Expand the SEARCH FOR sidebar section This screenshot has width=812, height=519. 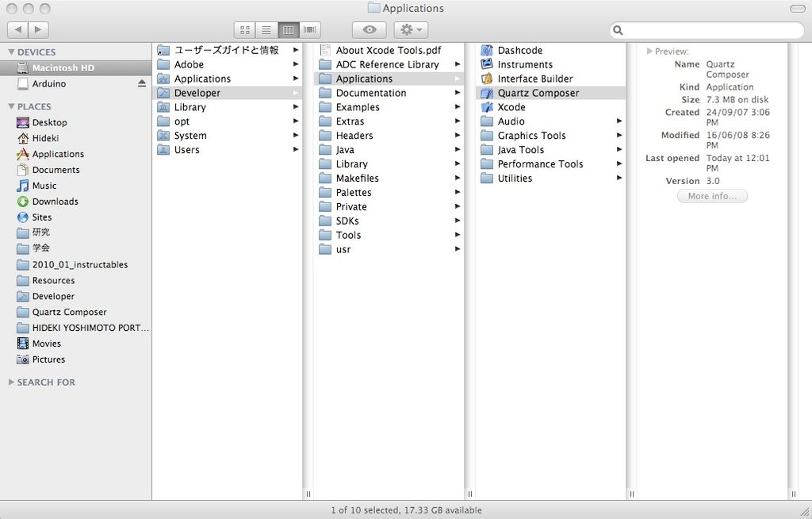pyautogui.click(x=11, y=383)
